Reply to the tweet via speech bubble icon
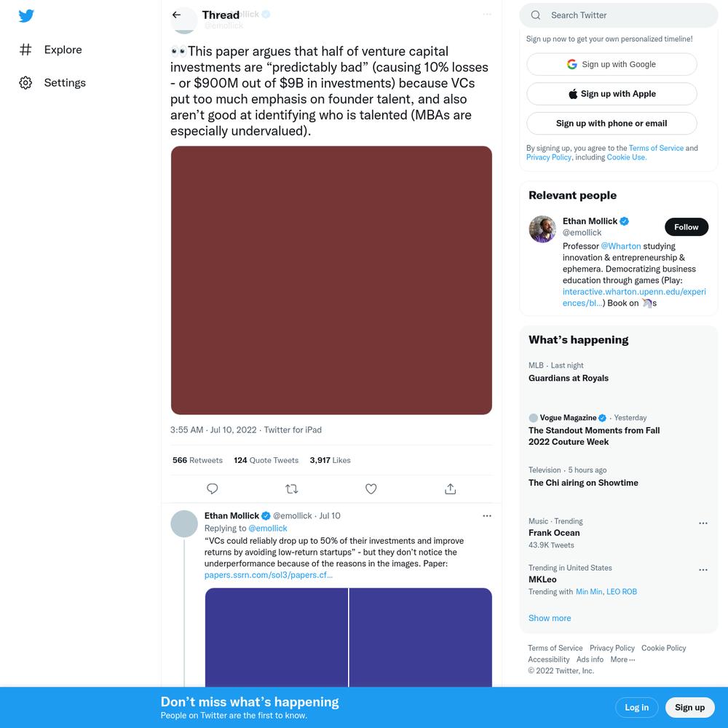The height and width of the screenshot is (728, 728). coord(212,488)
